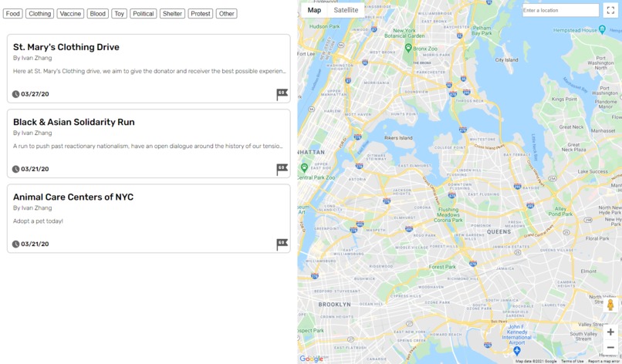Filter events by Clothing category
The height and width of the screenshot is (364, 622).
pyautogui.click(x=39, y=13)
